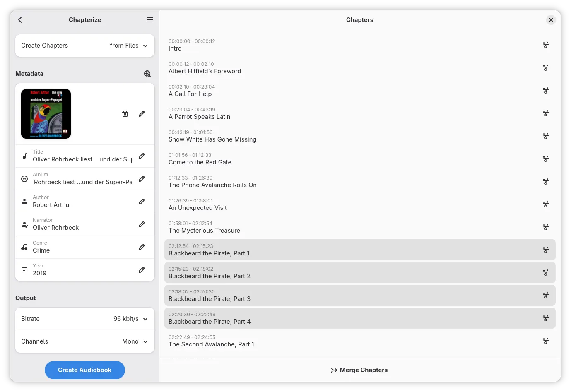571x392 pixels.
Task: Split the A Call For Help chapter
Action: tap(546, 91)
